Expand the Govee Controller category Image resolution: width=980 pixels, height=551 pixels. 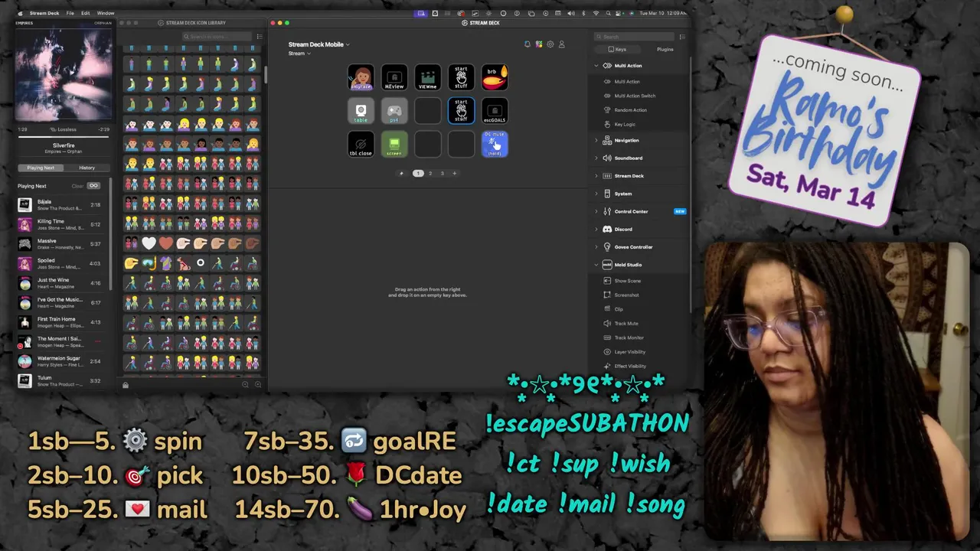[596, 247]
